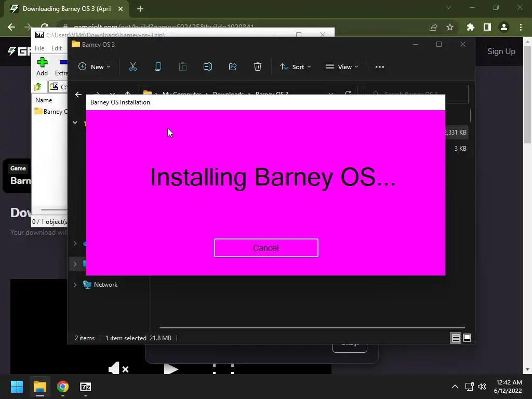The image size is (532, 399).
Task: Click the Cut scissors icon in File Explorer
Action: pyautogui.click(x=133, y=67)
